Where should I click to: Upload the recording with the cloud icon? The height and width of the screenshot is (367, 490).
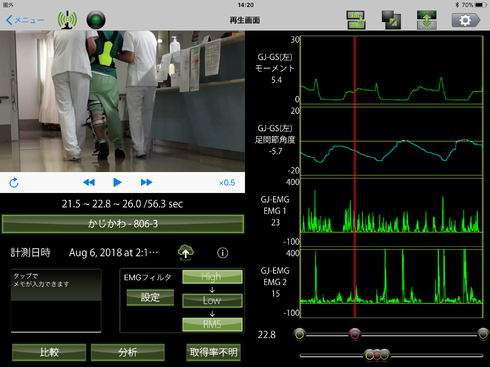coord(186,253)
